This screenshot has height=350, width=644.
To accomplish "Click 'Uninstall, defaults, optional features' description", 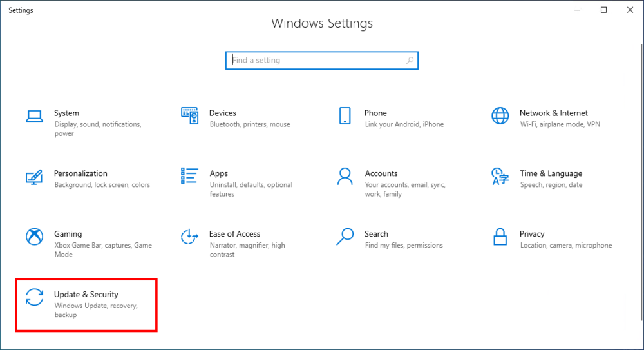I will [x=251, y=190].
